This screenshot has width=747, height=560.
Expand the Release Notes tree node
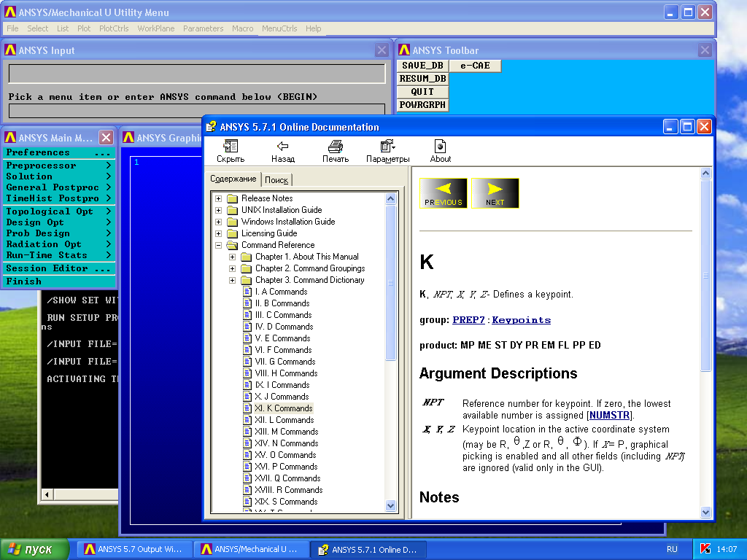pos(218,198)
